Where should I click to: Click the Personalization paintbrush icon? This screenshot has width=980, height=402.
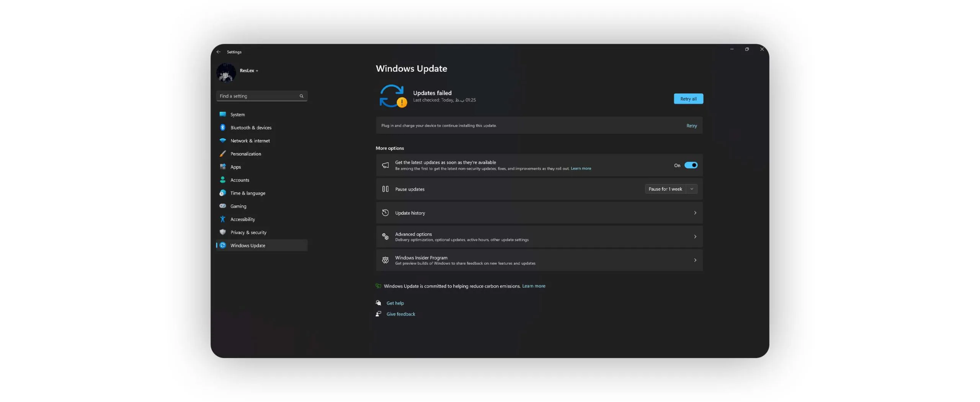pyautogui.click(x=222, y=154)
